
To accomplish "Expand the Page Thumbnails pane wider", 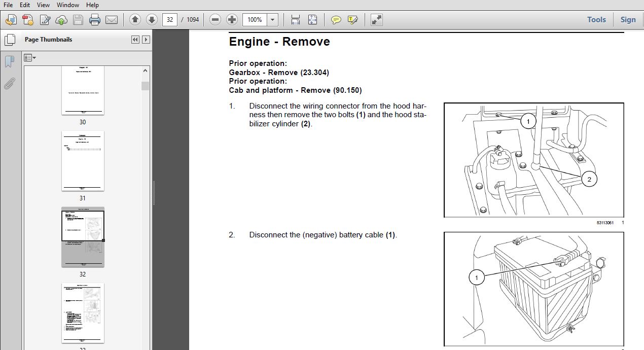I will pos(146,40).
